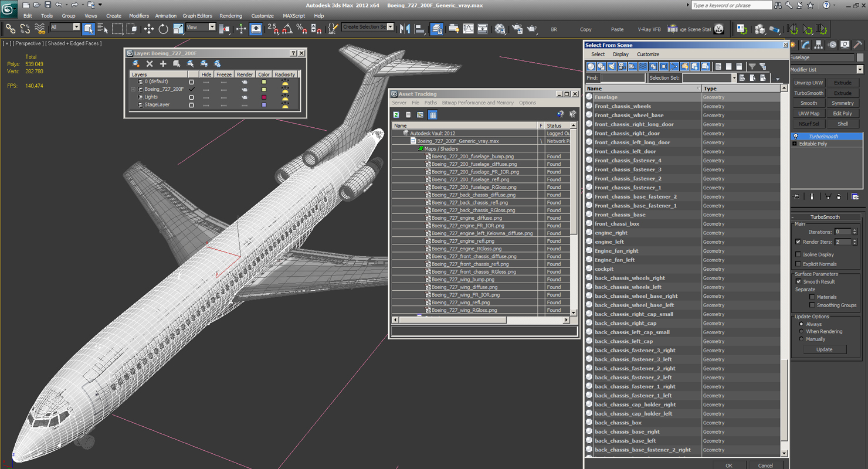Select the Always update option
Viewport: 868px width, 469px height.
pos(801,324)
